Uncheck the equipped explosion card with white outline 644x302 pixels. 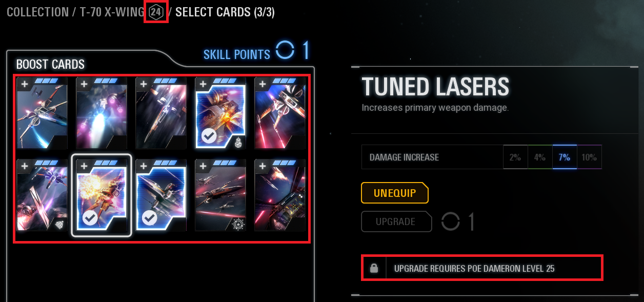point(89,218)
